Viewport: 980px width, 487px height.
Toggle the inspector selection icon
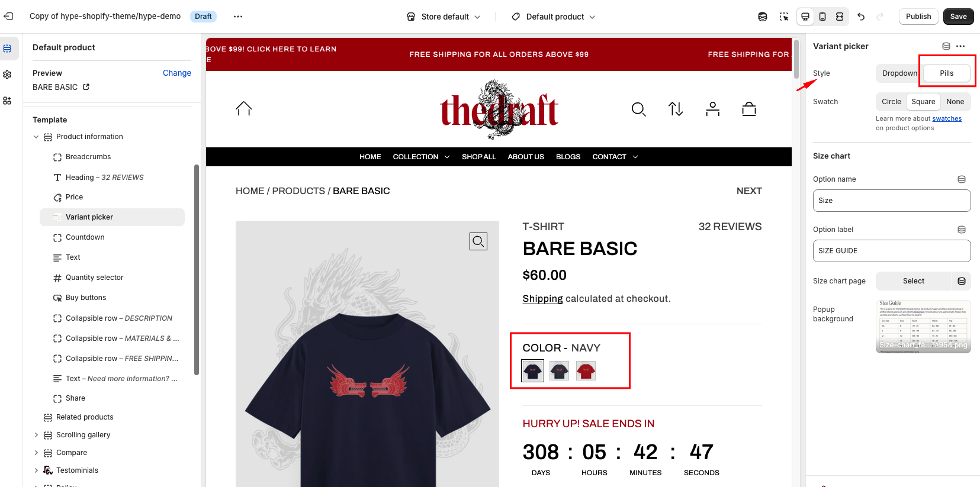point(784,17)
